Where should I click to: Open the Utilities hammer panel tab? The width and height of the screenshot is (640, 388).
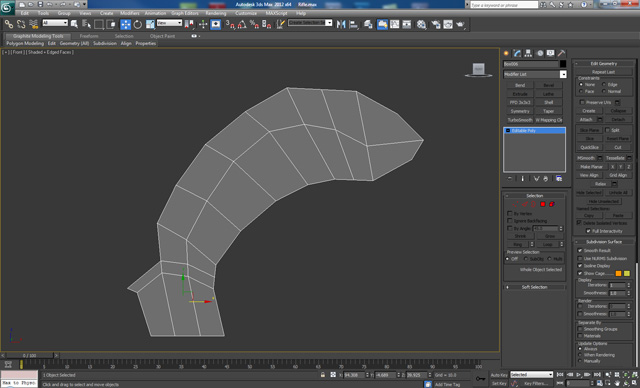562,53
